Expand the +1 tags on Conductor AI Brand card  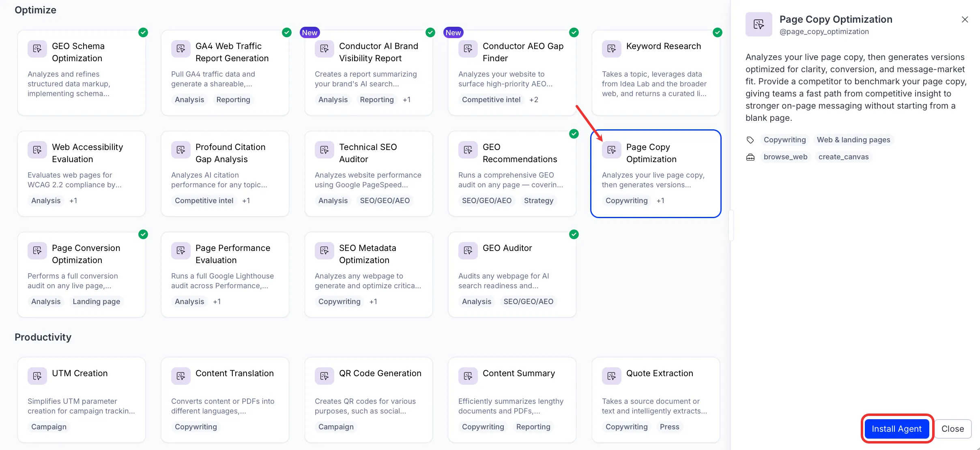(406, 100)
